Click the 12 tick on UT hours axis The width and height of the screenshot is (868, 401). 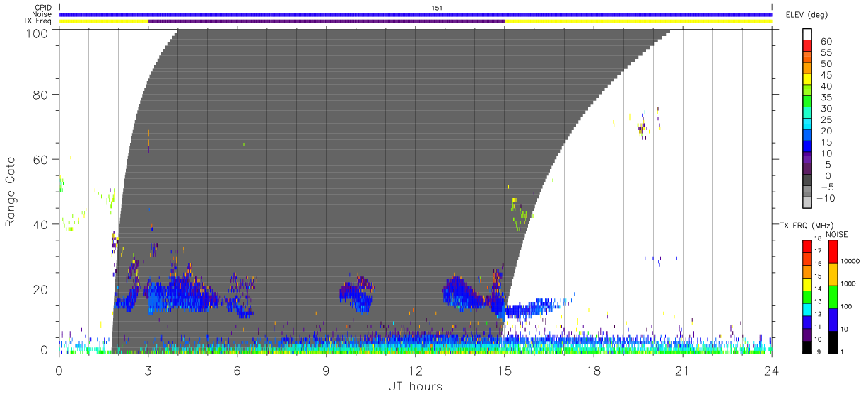click(416, 371)
